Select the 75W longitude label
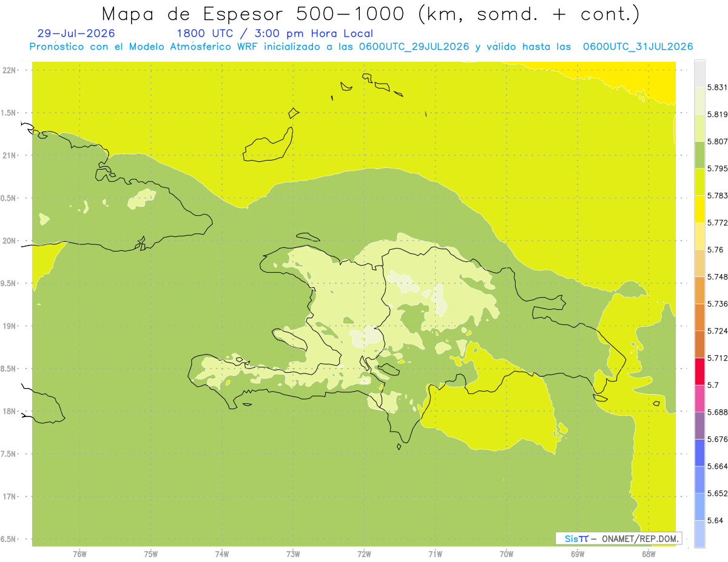This screenshot has width=728, height=562. [x=151, y=554]
